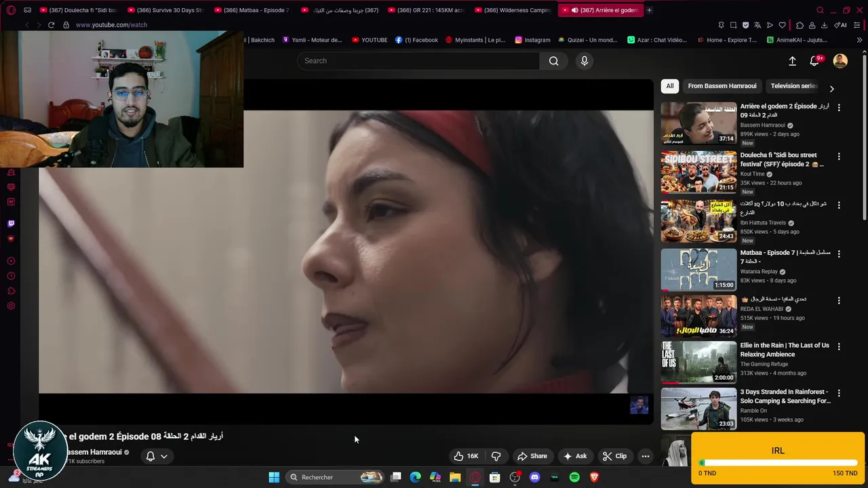Show more filter chips with right arrow
This screenshot has height=488, width=868.
(x=831, y=89)
